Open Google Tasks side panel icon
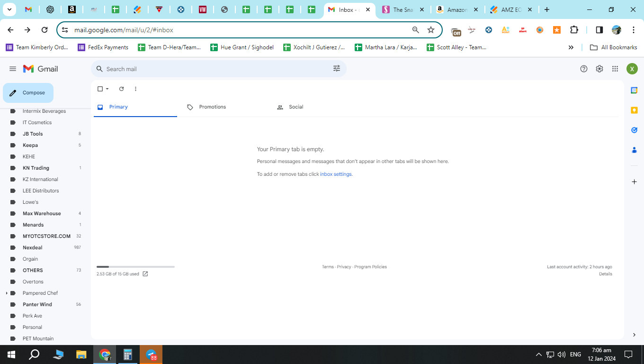Viewport: 644px width, 364px height. 634,130
